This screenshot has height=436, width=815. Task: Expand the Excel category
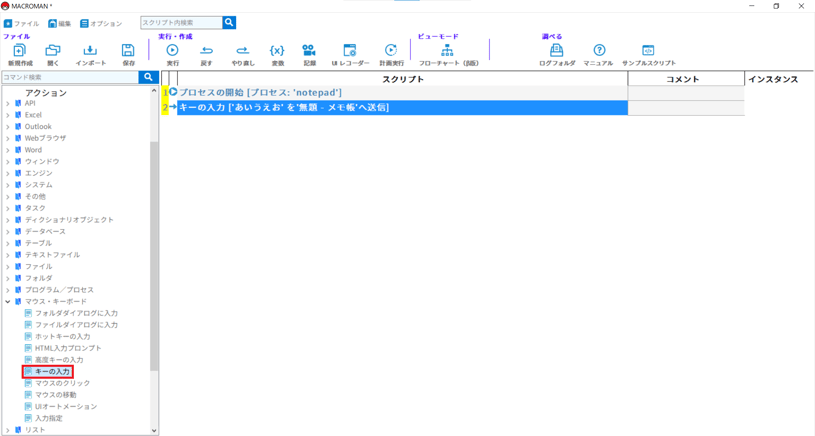tap(7, 115)
